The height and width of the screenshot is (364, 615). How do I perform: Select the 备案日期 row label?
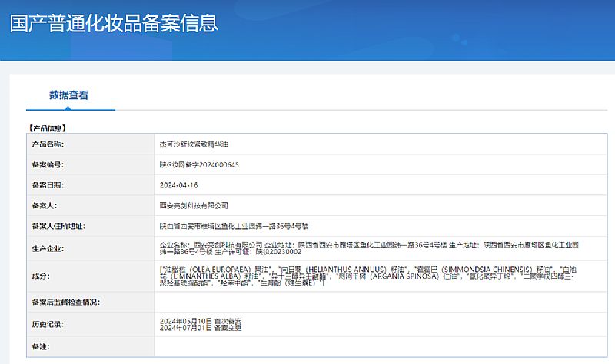[x=47, y=185]
